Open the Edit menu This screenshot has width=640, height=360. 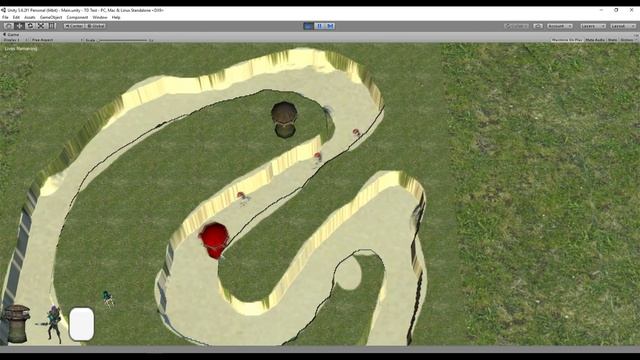coord(16,17)
